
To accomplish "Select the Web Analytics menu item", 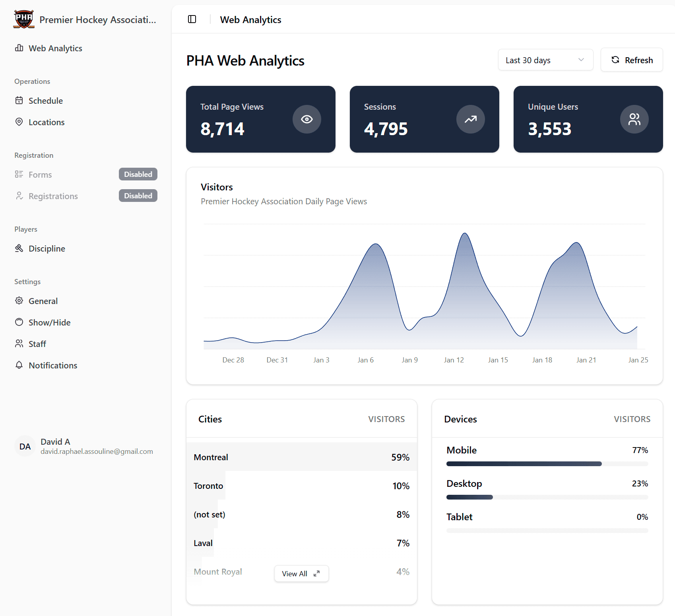I will point(55,48).
